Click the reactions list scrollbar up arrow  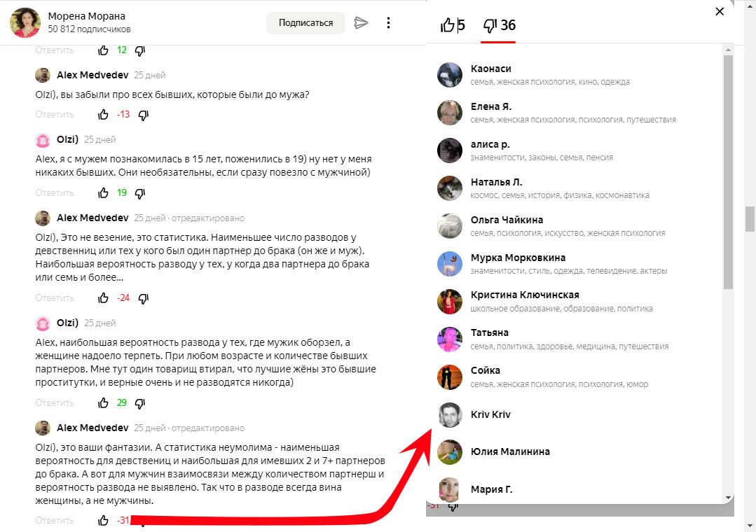pos(728,50)
